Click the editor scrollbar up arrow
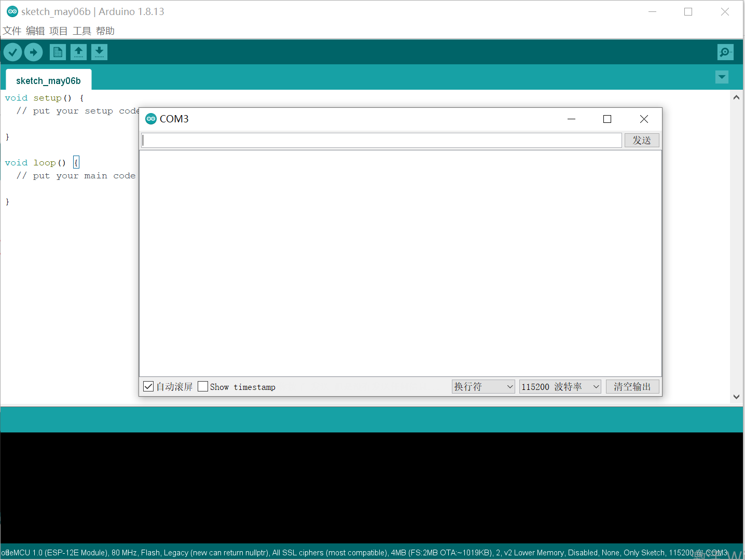Viewport: 745px width, 560px height. click(736, 97)
